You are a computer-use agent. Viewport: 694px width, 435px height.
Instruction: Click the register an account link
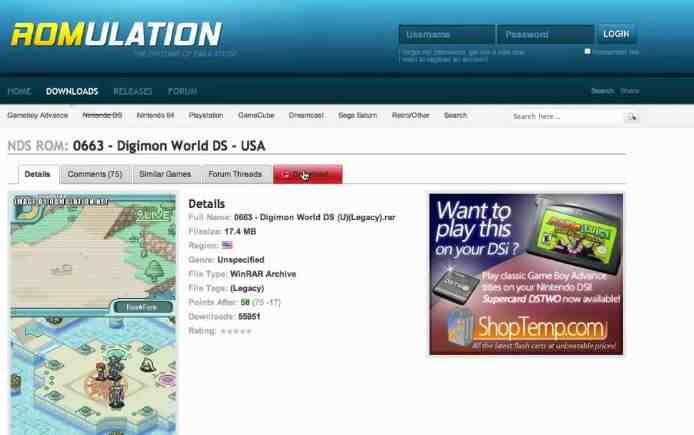[445, 59]
